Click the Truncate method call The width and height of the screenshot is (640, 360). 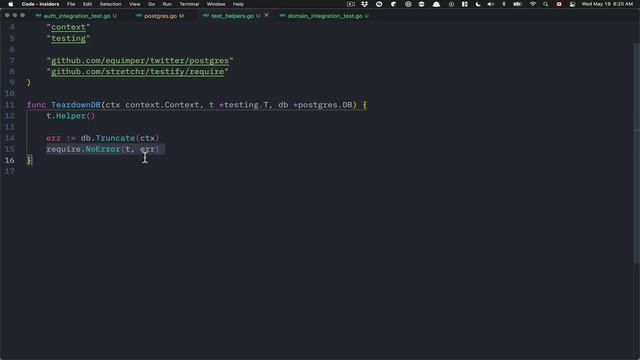point(115,138)
